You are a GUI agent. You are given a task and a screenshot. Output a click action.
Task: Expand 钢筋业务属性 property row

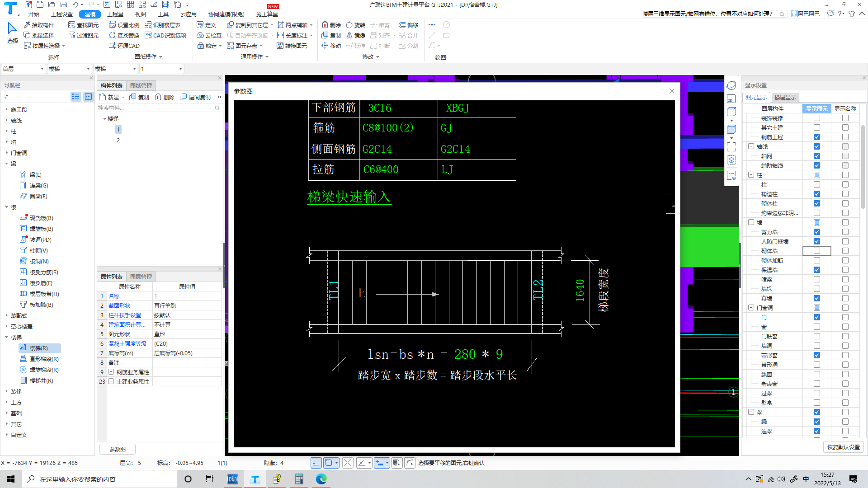click(x=111, y=372)
